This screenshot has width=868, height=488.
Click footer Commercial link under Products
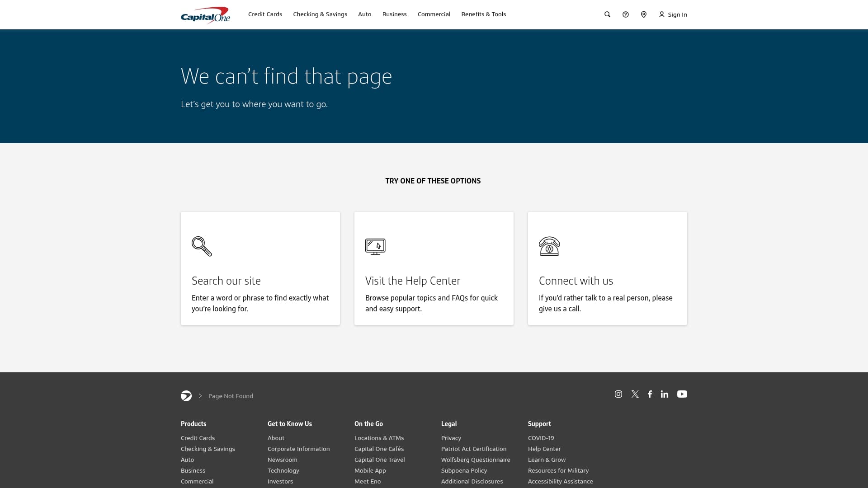tap(197, 482)
